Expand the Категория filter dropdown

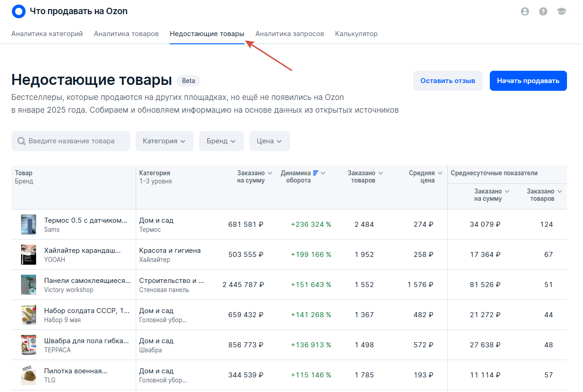coord(164,141)
